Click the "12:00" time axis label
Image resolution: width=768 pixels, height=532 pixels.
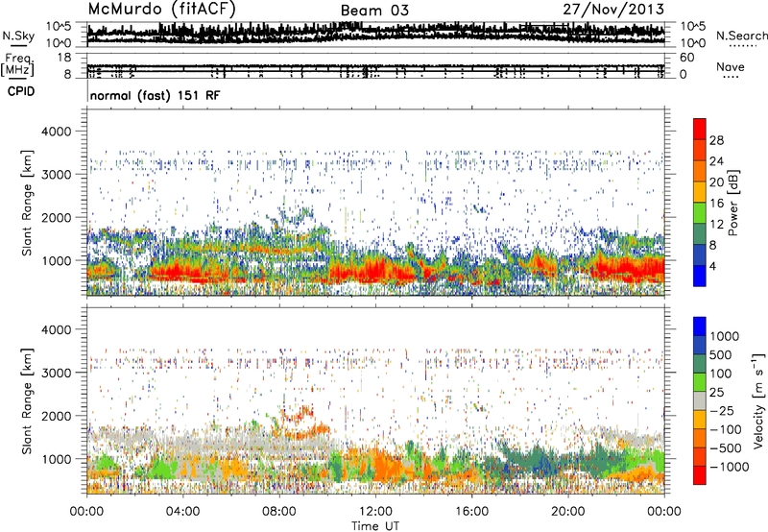[x=375, y=512]
